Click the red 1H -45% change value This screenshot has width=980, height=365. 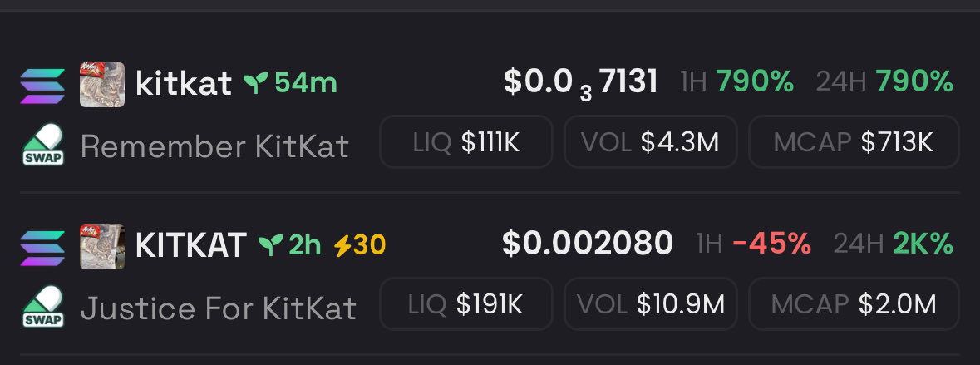(x=771, y=244)
